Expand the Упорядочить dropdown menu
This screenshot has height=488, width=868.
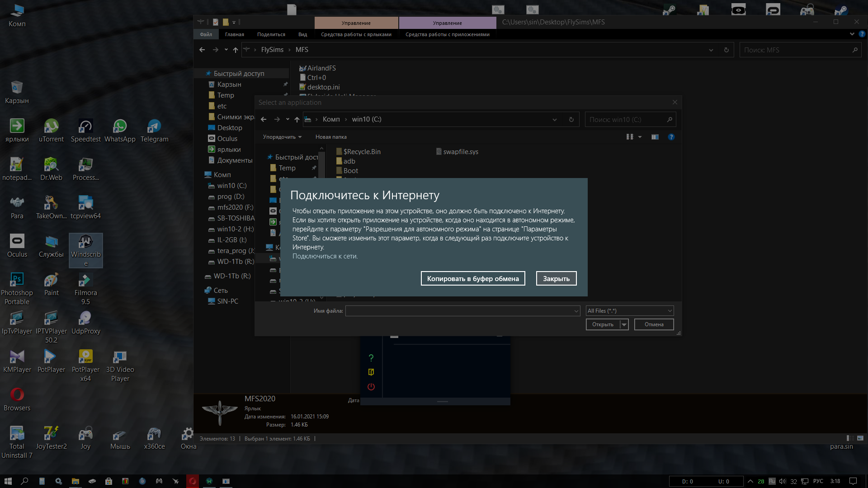click(282, 137)
